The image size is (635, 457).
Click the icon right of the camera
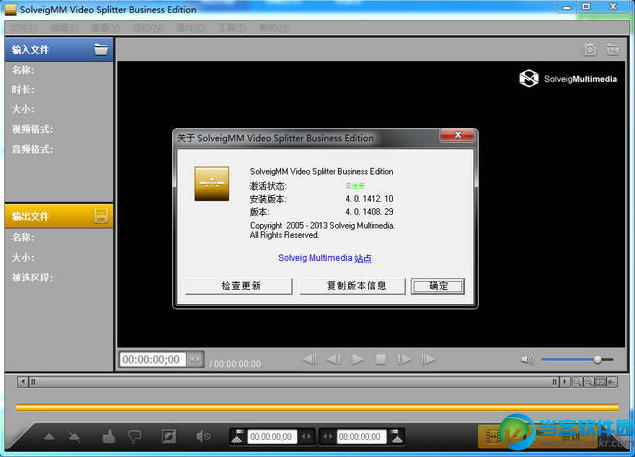[x=613, y=49]
